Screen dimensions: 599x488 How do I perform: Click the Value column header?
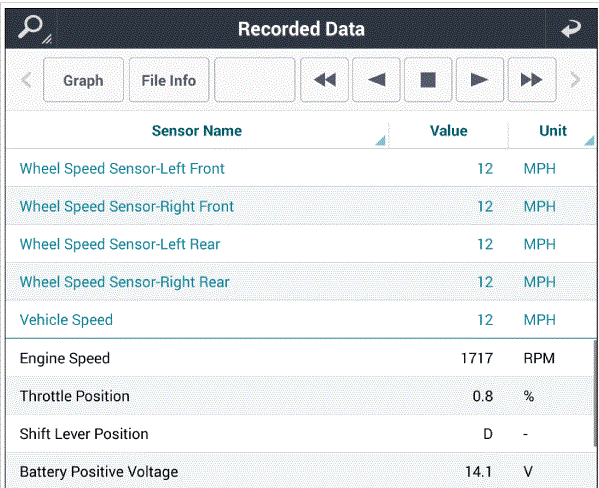[x=448, y=131]
